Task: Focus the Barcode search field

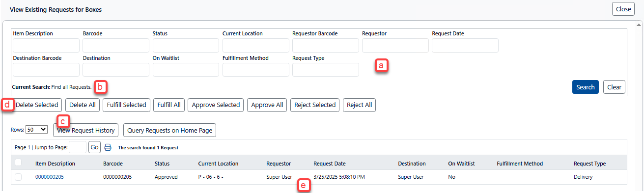Action: point(116,45)
